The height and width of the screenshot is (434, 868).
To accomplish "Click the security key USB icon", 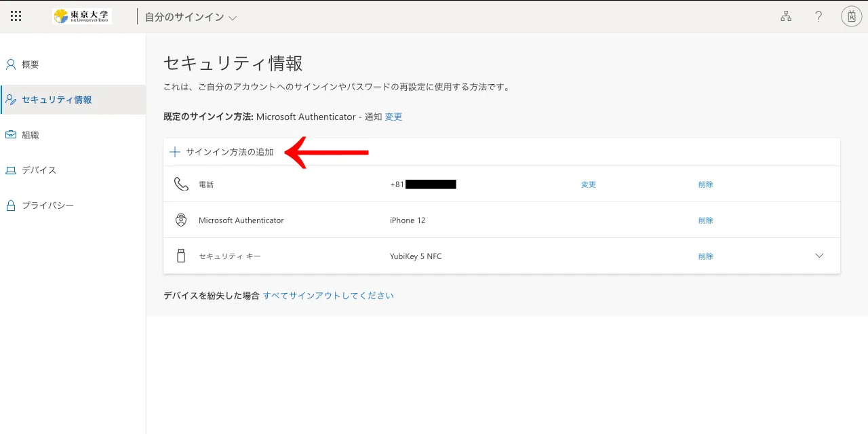I will [x=181, y=256].
